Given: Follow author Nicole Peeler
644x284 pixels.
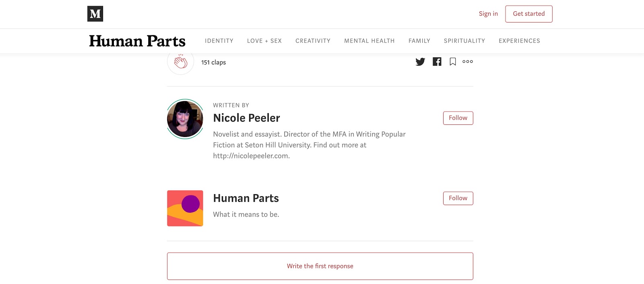Looking at the screenshot, I should point(458,118).
